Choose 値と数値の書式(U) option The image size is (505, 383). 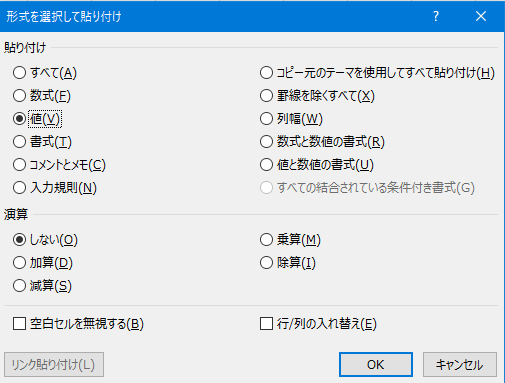(317, 165)
